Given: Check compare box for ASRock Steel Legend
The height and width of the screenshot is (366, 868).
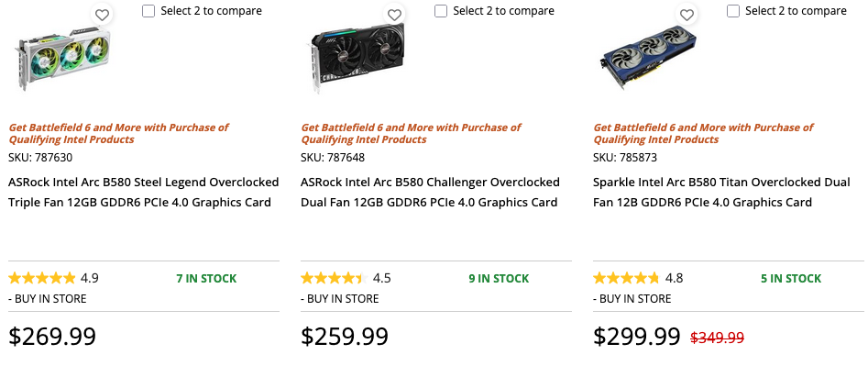Looking at the screenshot, I should coord(148,11).
